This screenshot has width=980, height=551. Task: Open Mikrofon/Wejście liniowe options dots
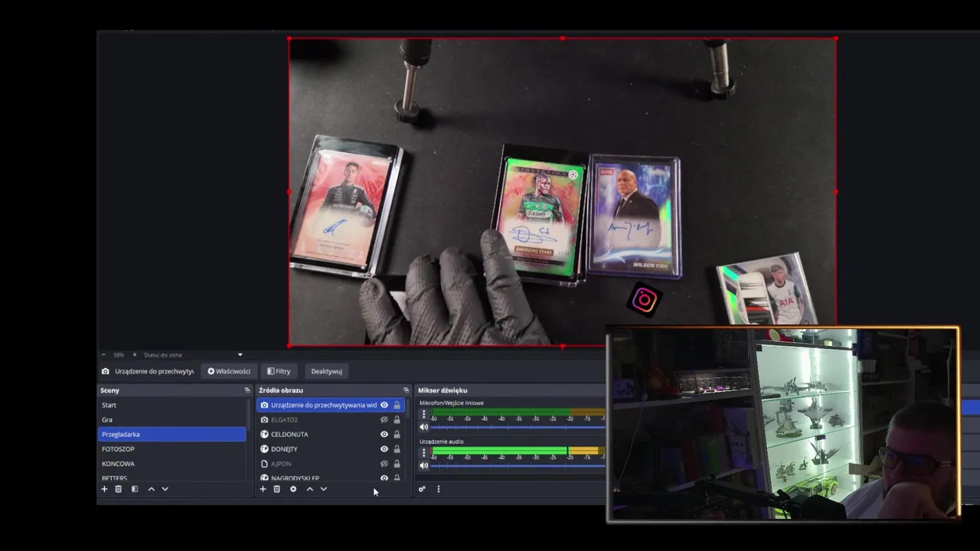(x=423, y=414)
